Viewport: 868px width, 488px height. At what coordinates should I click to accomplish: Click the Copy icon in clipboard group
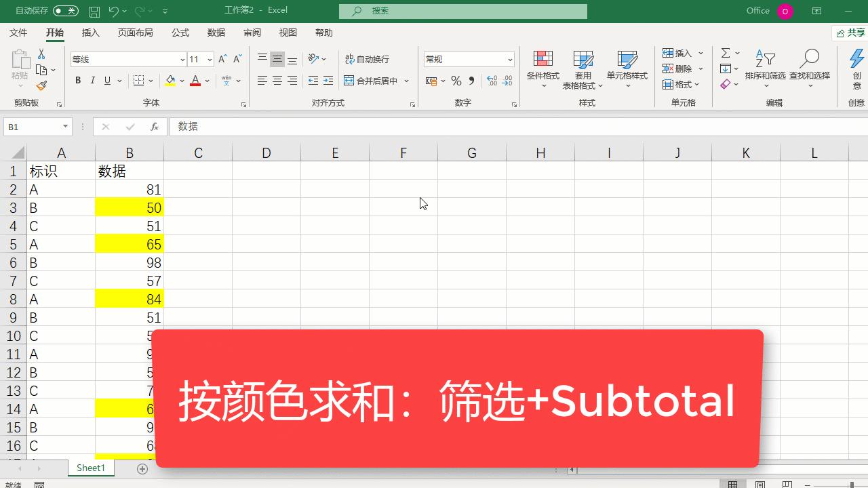pyautogui.click(x=41, y=70)
